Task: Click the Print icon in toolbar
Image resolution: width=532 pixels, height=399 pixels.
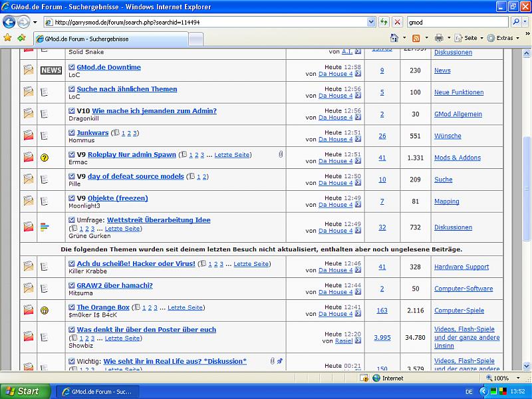Action: click(x=439, y=38)
